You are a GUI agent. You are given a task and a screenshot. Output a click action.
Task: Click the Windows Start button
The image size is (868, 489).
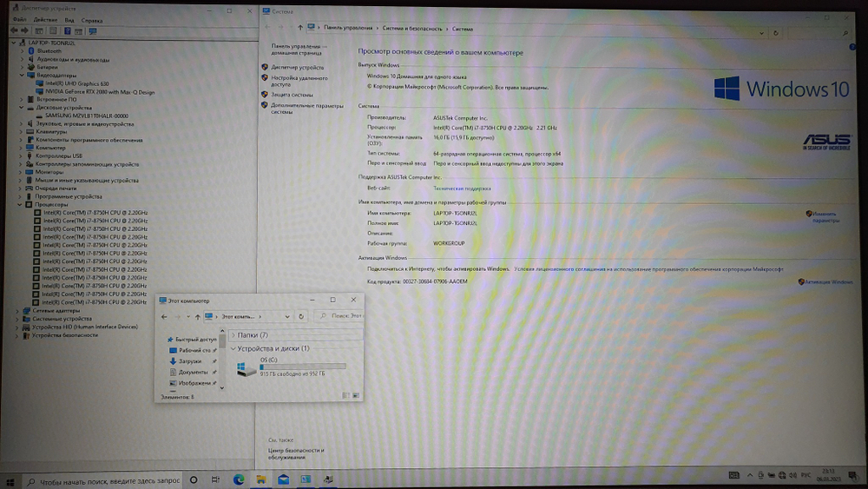[10, 480]
